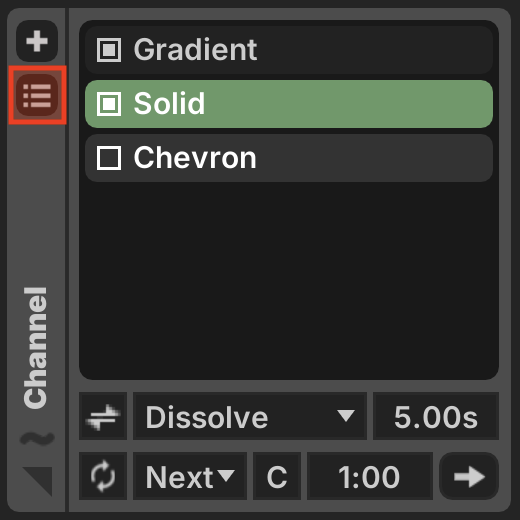Click the 5.00s transition duration field
The width and height of the screenshot is (520, 520).
point(436,416)
